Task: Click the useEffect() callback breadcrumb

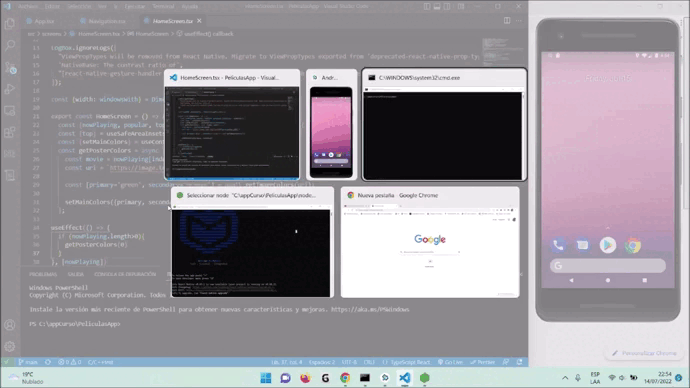Action: (209, 34)
